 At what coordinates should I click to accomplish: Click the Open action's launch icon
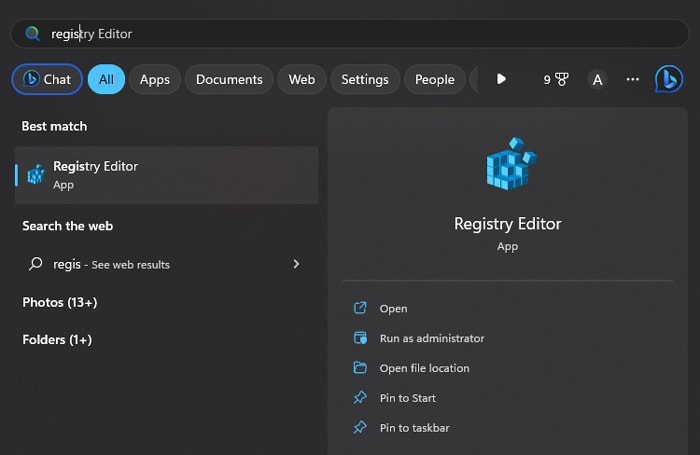(360, 308)
